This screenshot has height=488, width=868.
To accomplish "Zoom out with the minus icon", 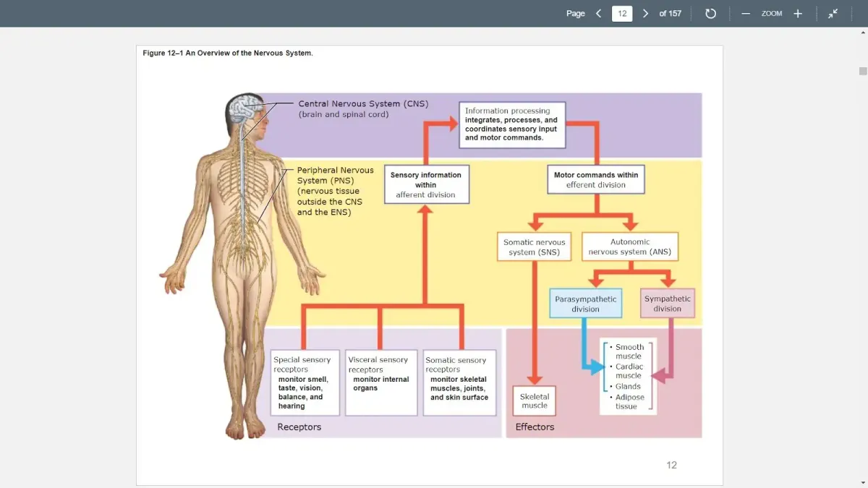I will point(746,14).
